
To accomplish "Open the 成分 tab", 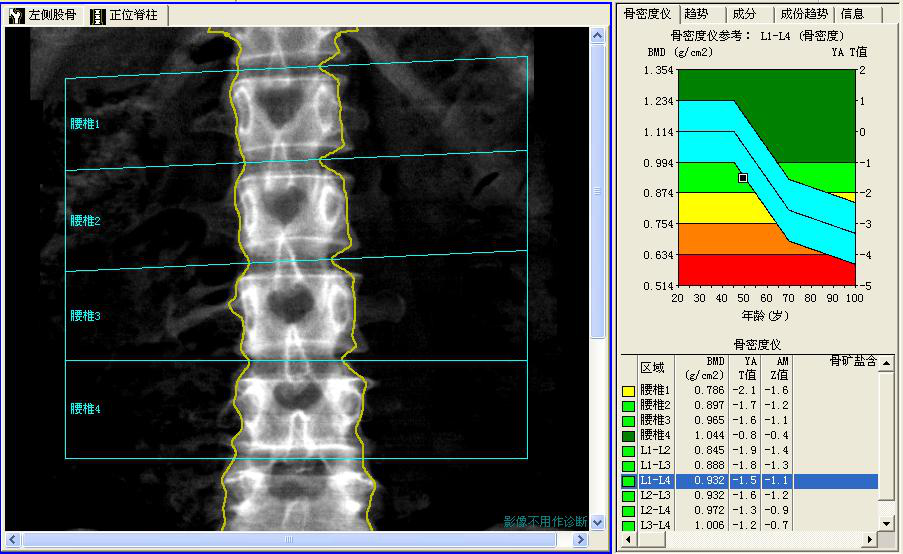I will [743, 14].
